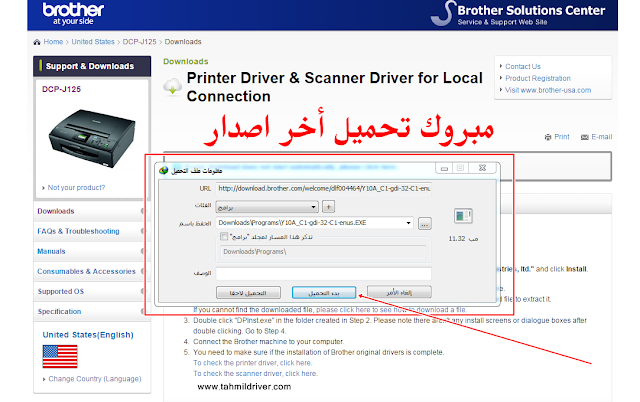Open Consumables & Accessories sidebar item
The width and height of the screenshot is (640, 402).
87,271
